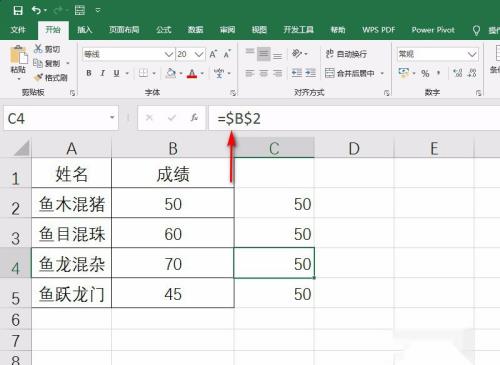Click the Name Box showing C4

click(x=61, y=118)
